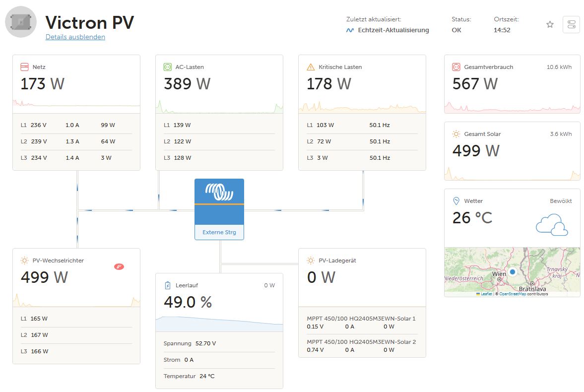Click the cloudy weather icon
Viewport: 584px width, 392px height.
(552, 225)
